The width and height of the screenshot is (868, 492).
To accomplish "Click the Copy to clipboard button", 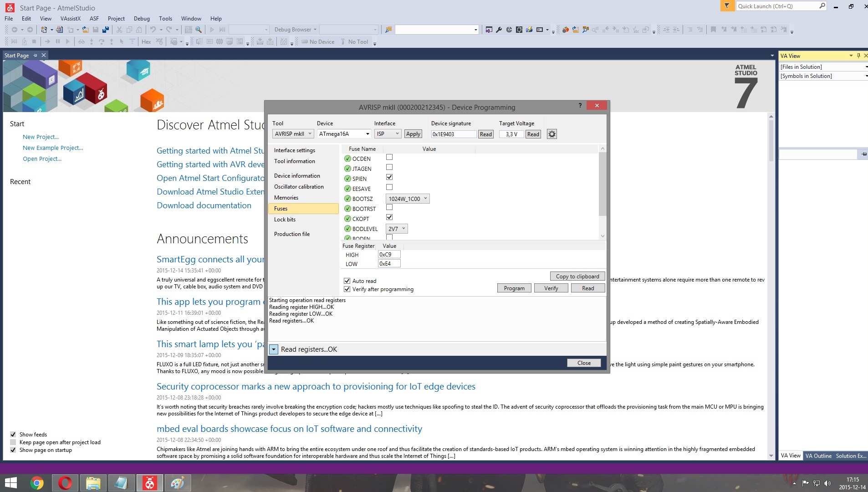I will tap(577, 277).
